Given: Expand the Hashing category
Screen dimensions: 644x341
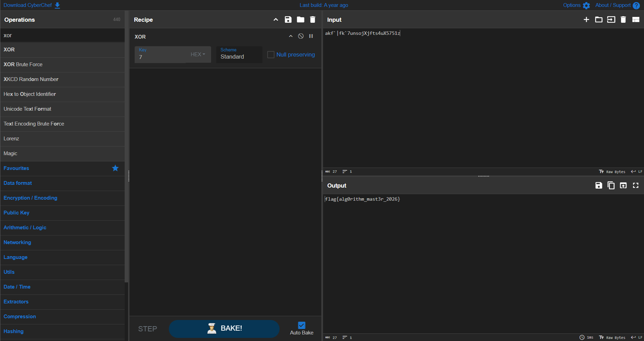Looking at the screenshot, I should tap(62, 331).
